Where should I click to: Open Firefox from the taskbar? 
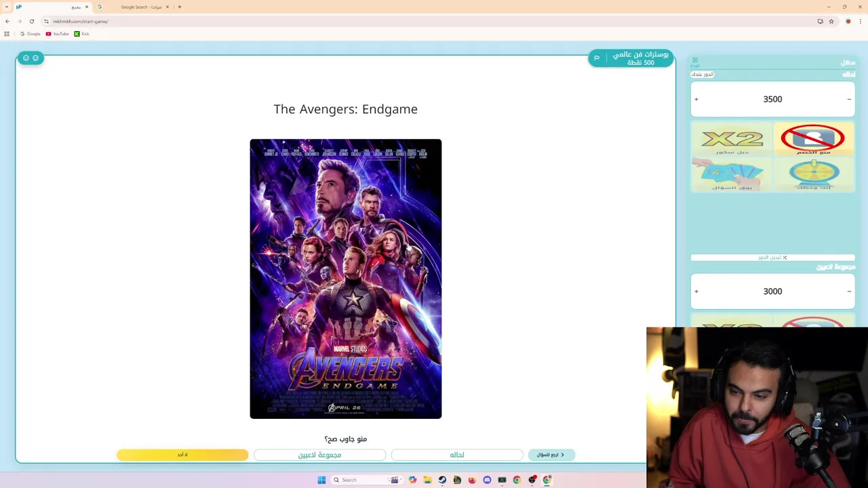pos(472,480)
